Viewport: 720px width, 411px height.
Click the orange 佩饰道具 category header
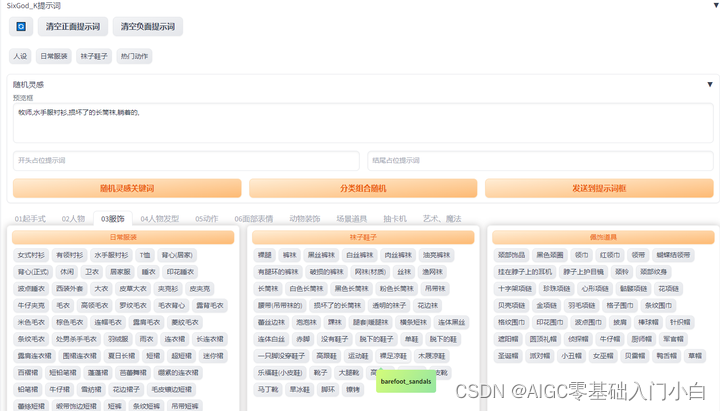603,237
